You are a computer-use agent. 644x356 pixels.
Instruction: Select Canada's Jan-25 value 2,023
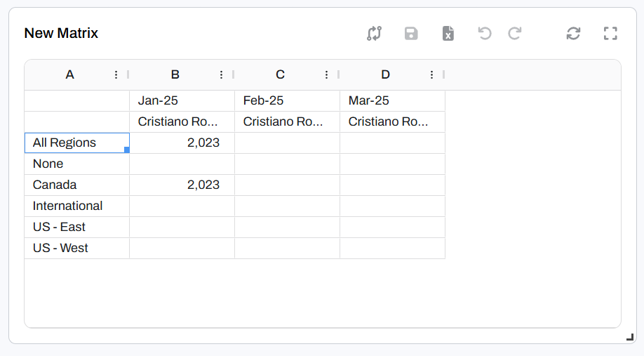click(x=182, y=185)
